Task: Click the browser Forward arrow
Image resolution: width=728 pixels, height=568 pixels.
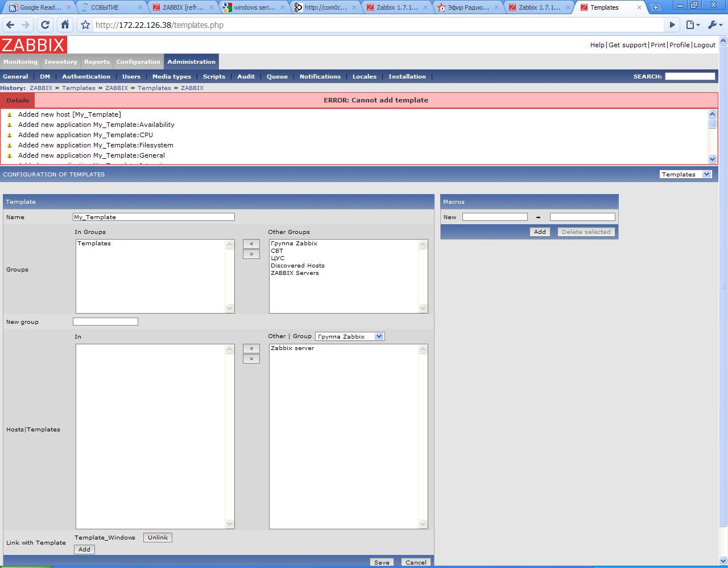Action: [26, 25]
